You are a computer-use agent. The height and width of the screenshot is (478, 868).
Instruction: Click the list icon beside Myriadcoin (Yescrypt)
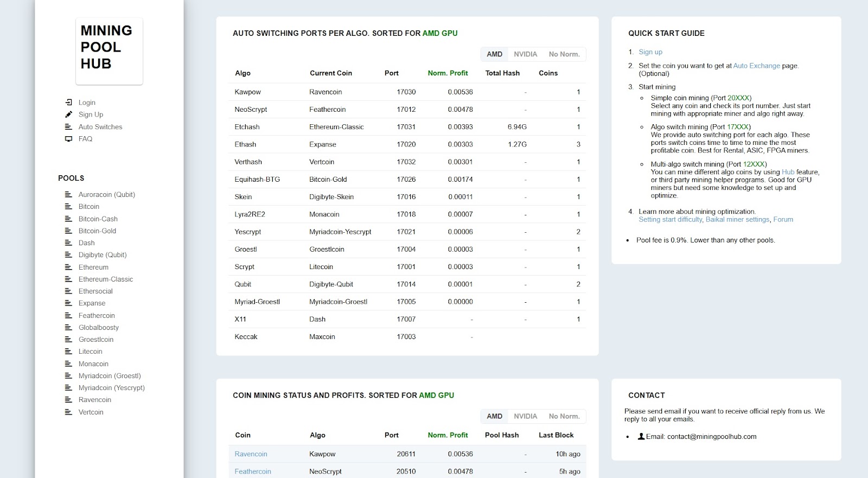68,387
